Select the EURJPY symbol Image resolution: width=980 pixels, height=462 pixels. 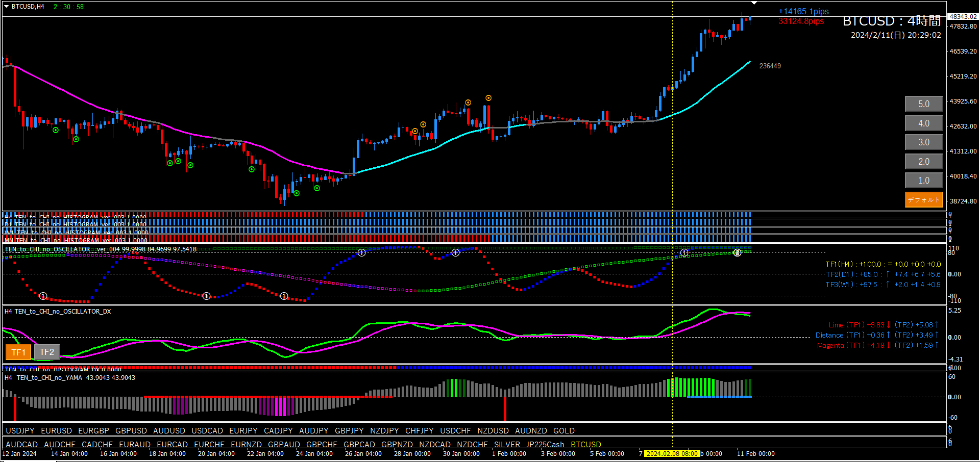click(x=243, y=431)
